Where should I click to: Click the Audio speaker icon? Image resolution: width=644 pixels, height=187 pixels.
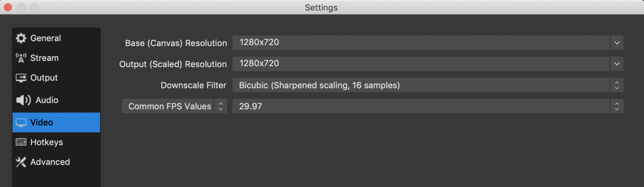(23, 100)
